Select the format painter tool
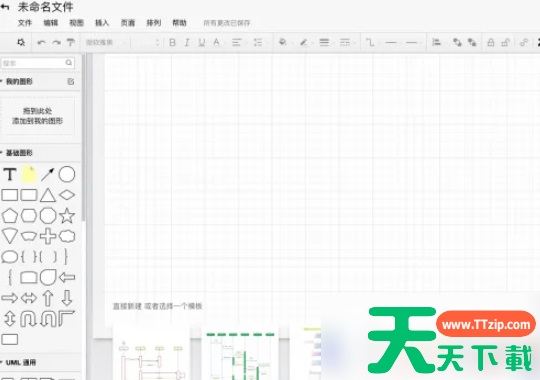 [x=71, y=42]
